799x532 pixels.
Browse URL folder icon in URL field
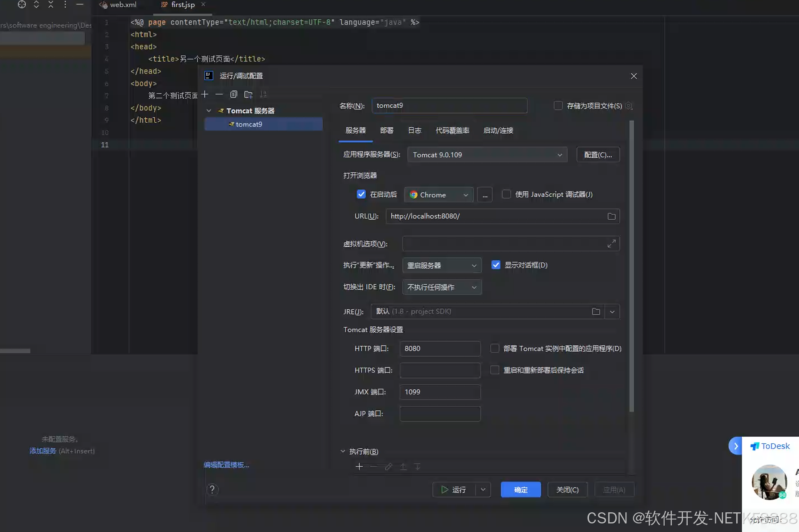point(611,216)
